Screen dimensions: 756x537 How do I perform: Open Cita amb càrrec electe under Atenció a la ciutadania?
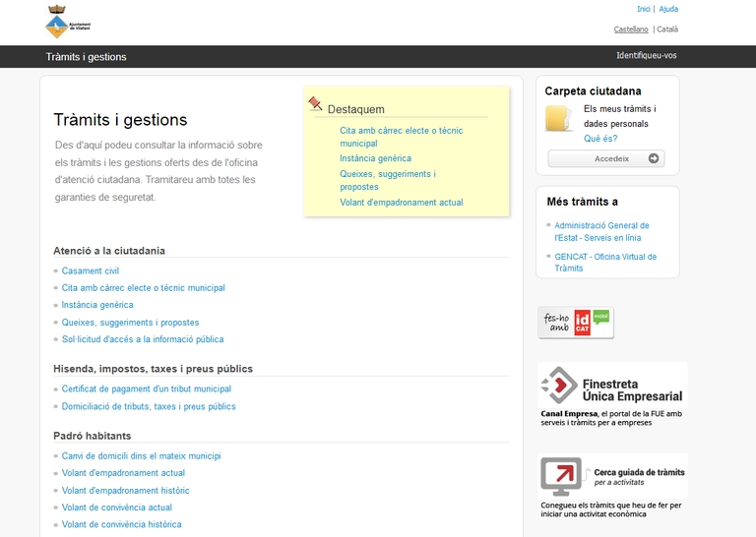143,288
